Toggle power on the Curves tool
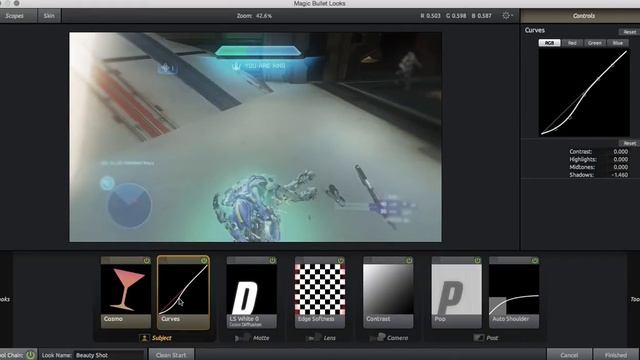Screen dimensions: 640x360 [204, 260]
